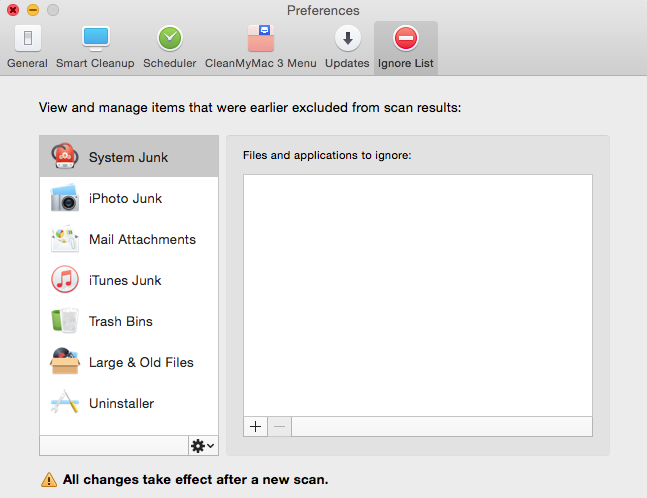Select the System Junk label

click(x=128, y=157)
